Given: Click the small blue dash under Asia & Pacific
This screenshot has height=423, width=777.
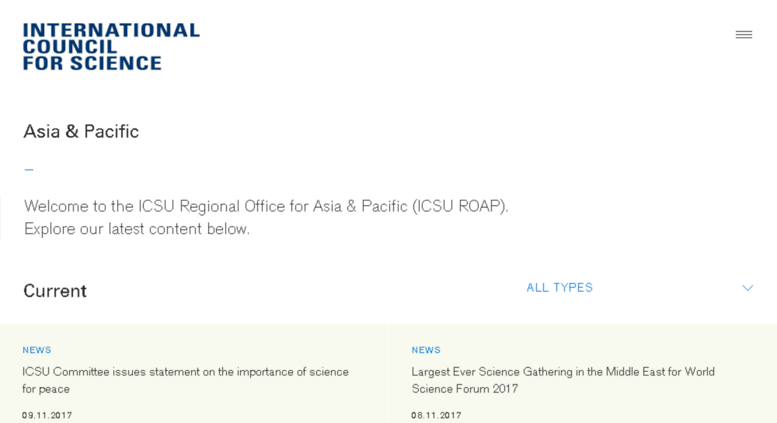Looking at the screenshot, I should 29,170.
